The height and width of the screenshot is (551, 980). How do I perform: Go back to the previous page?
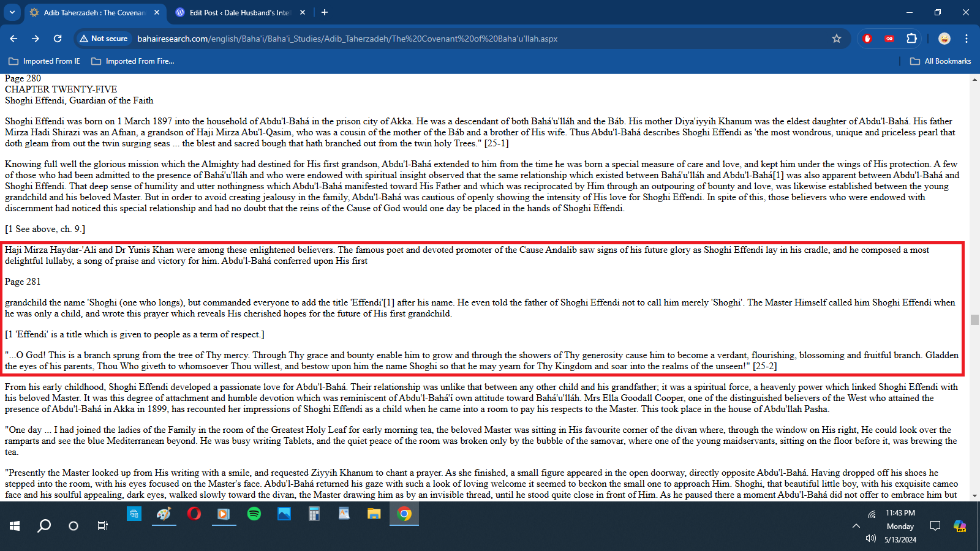tap(13, 39)
